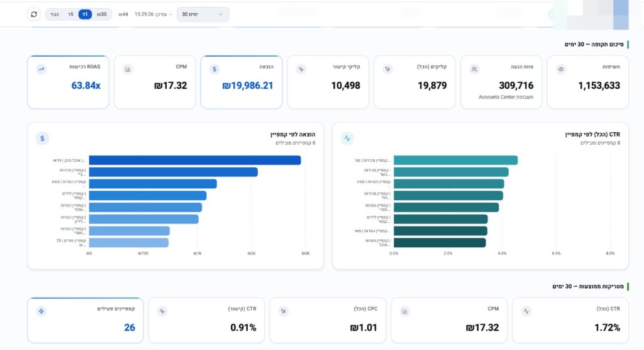644x350 pixels.
Task: Open the ROAS רכישות 63.84x card
Action: (68, 82)
